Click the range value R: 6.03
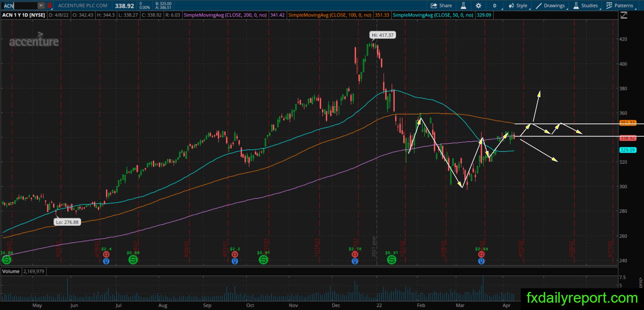This screenshot has height=310, width=644. 173,15
